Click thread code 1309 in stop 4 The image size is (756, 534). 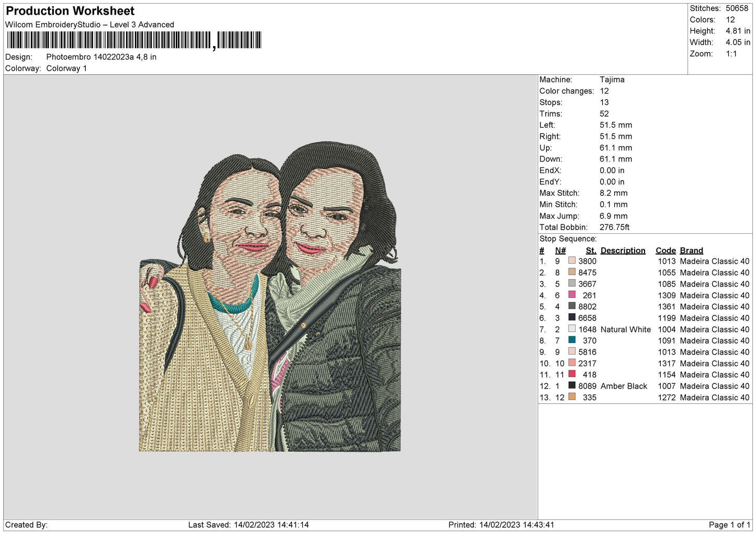point(667,296)
